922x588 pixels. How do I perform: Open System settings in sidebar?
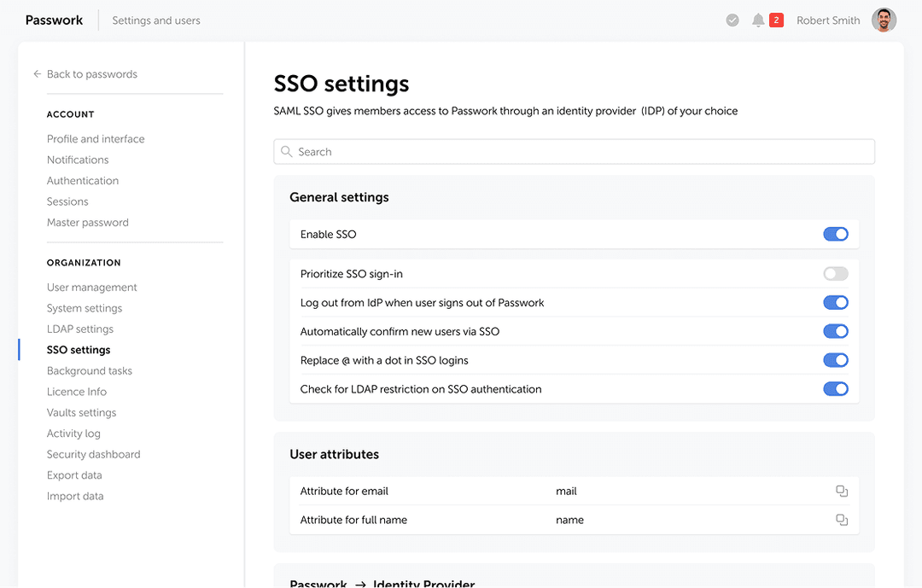[x=85, y=308]
